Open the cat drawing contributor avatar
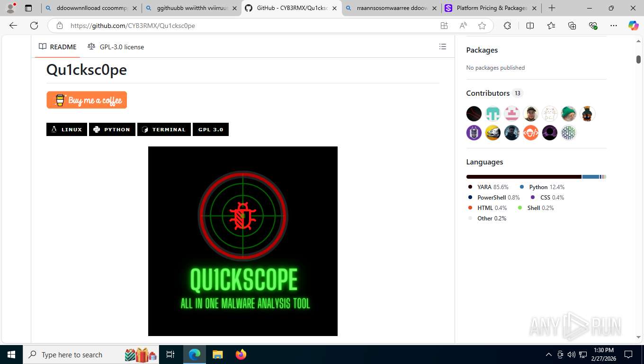644x364 pixels. pyautogui.click(x=550, y=114)
